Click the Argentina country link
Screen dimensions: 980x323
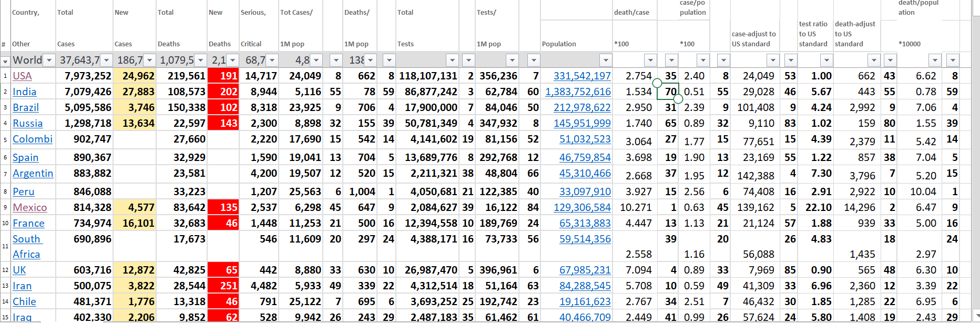(33, 173)
